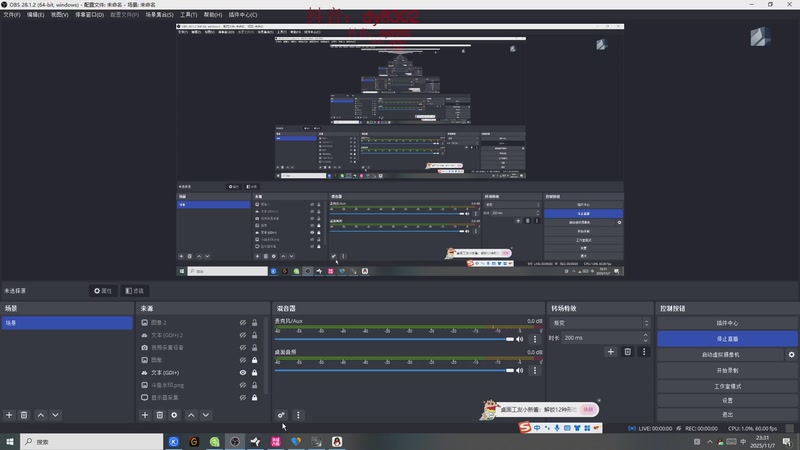Toggle 工作室模式 studio mode
Screen dimensions: 800x450
coord(727,386)
